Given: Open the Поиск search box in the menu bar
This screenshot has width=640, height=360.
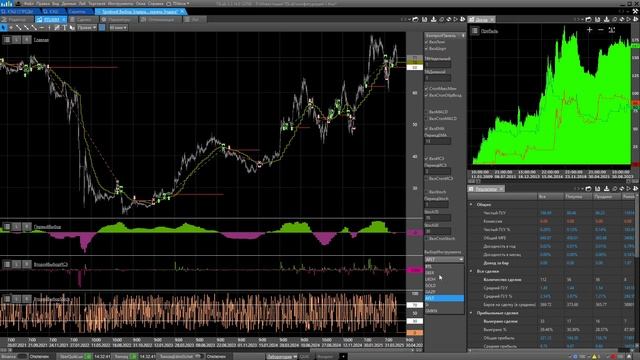Looking at the screenshot, I should tap(179, 3).
